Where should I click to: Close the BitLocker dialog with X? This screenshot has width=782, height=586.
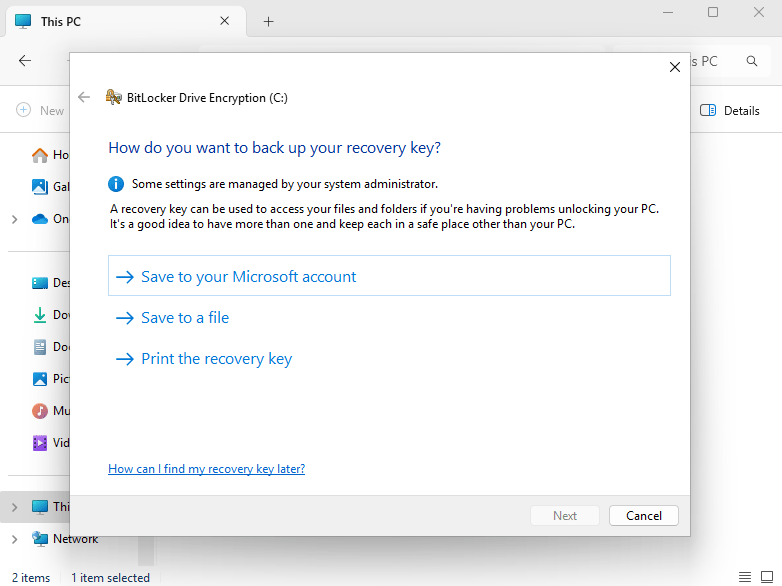pyautogui.click(x=674, y=67)
